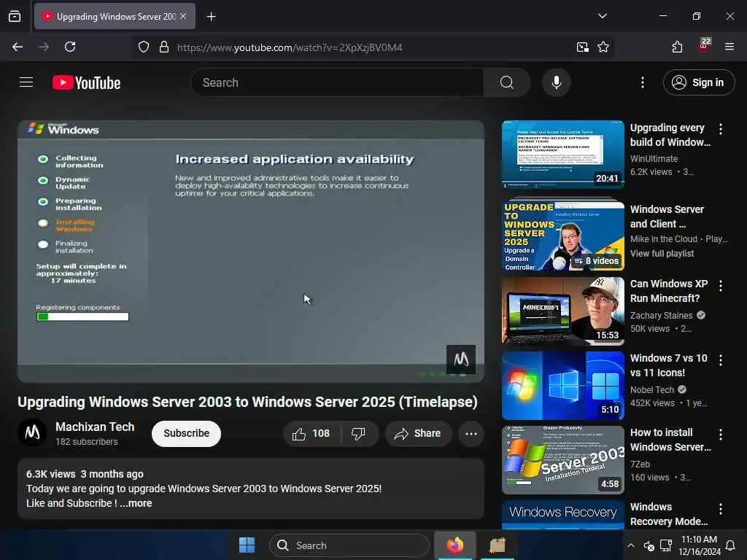Viewport: 747px width, 560px height.
Task: Open the package app in taskbar
Action: pyautogui.click(x=498, y=545)
